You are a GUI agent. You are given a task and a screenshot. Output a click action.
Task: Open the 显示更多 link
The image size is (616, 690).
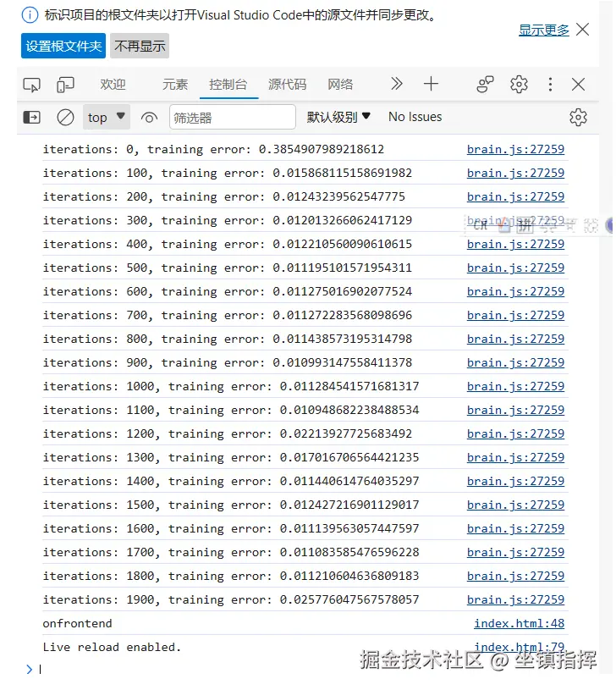(x=544, y=30)
